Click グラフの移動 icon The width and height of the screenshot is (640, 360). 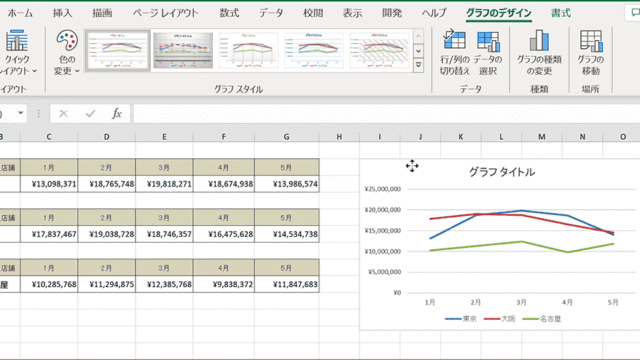591,52
